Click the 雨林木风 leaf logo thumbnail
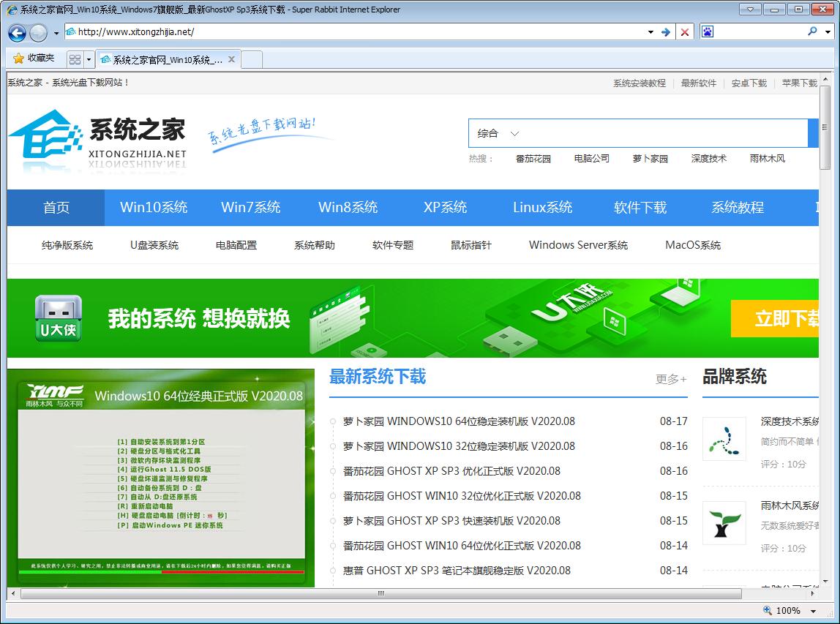Image resolution: width=840 pixels, height=624 pixels. pos(724,523)
